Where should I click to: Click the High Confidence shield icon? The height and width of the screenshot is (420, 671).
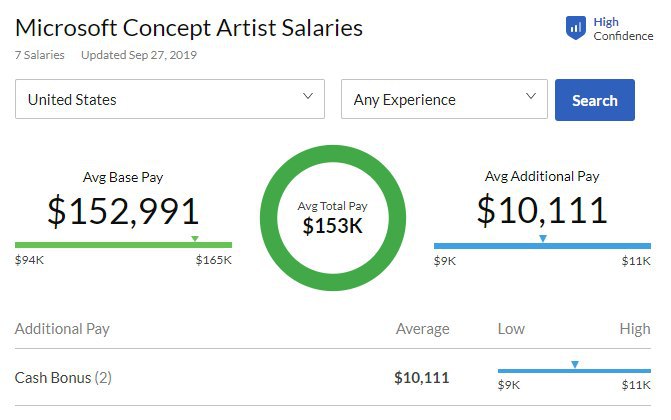[x=576, y=28]
